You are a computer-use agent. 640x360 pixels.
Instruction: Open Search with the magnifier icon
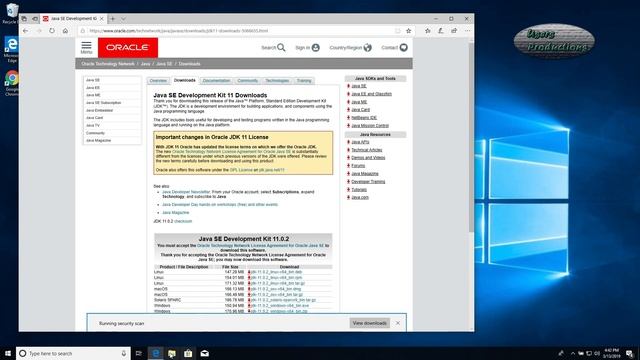pos(281,48)
